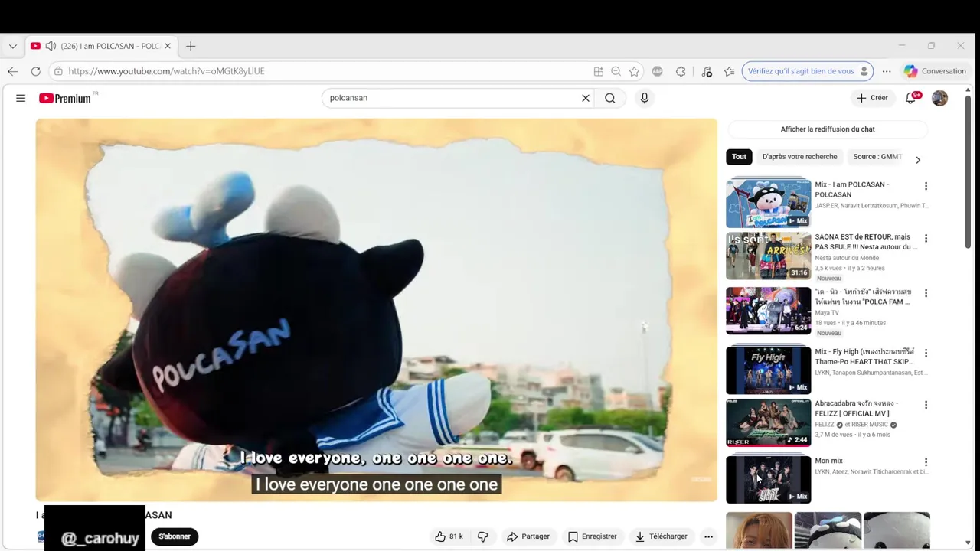This screenshot has width=980, height=551.
Task: Open options for SAONA EST de RETOUR video
Action: click(x=926, y=238)
